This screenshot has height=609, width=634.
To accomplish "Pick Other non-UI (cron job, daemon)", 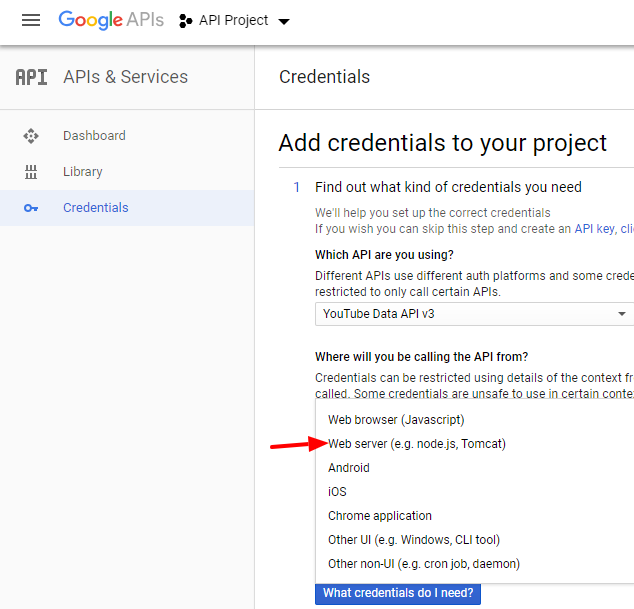I will (424, 564).
